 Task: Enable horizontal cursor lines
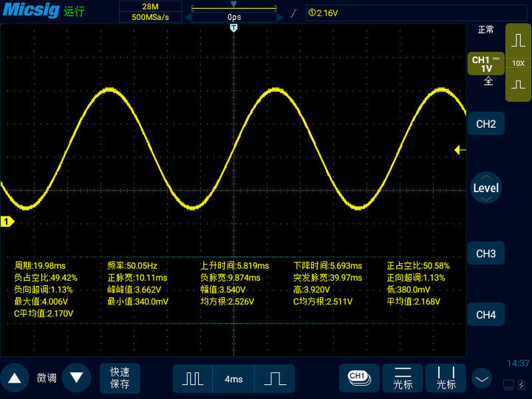point(403,378)
